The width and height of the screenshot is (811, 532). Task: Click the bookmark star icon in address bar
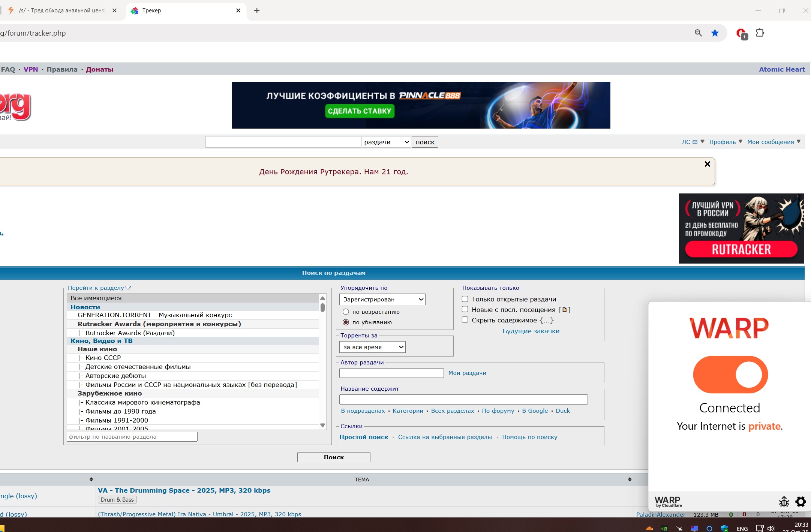[715, 33]
